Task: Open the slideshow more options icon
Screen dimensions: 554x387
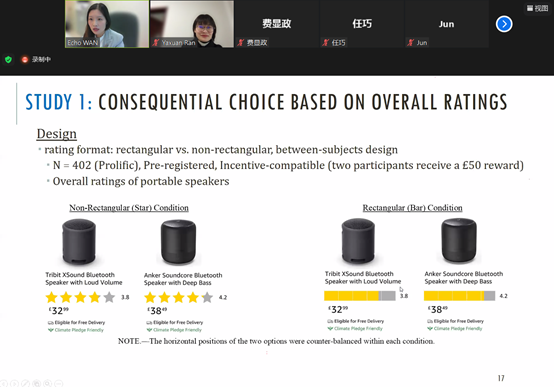Action: (x=59, y=383)
